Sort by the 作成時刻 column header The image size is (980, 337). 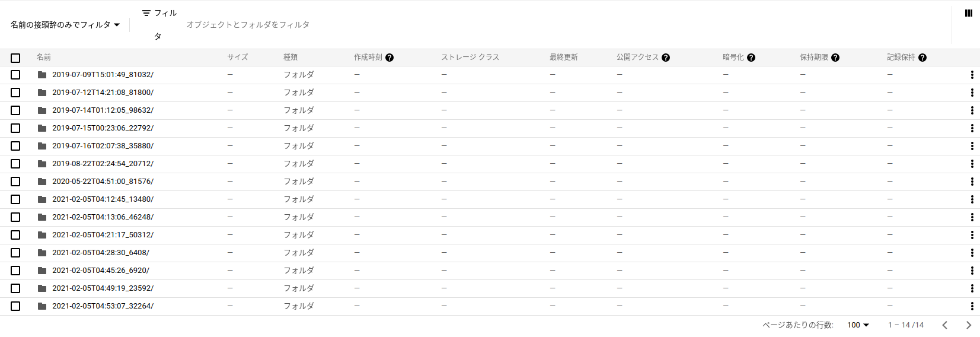[368, 58]
